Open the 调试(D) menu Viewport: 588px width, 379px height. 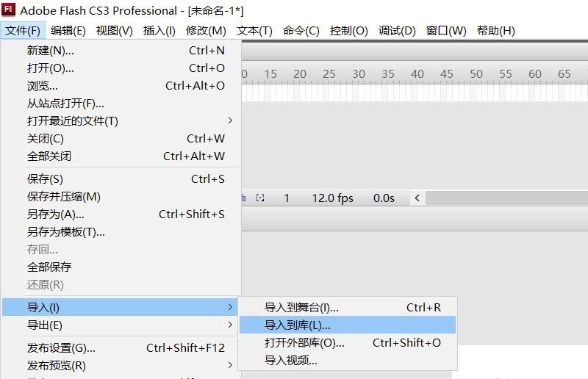[397, 30]
